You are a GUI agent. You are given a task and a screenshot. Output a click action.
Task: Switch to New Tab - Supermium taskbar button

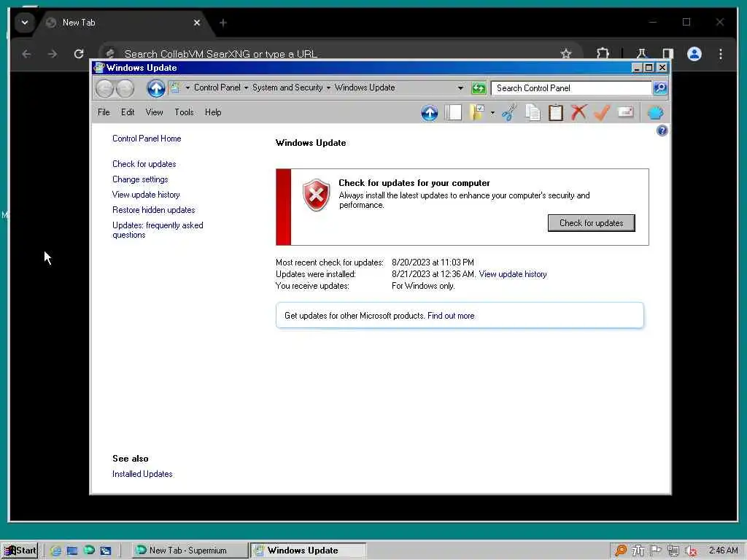click(190, 551)
